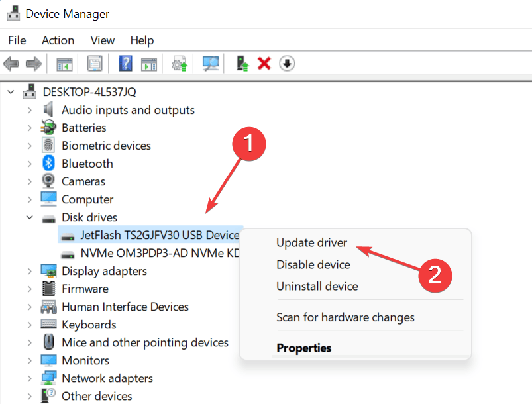Choose Update driver from the context menu
Screen dimensions: 532x404
point(311,243)
